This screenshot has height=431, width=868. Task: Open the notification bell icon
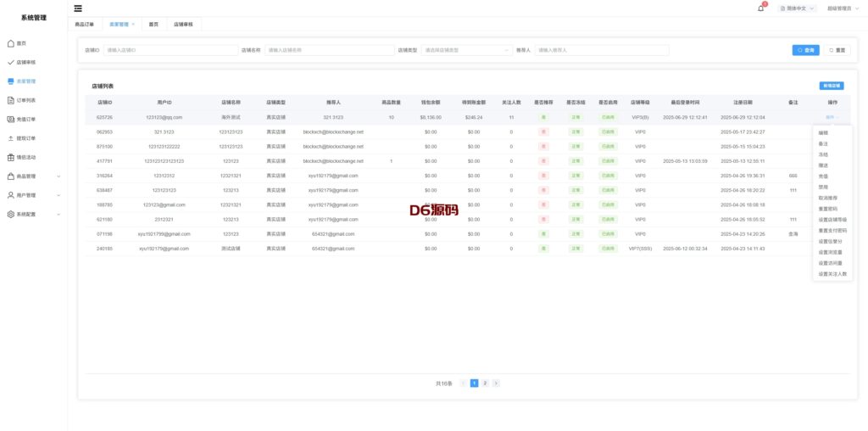tap(760, 8)
